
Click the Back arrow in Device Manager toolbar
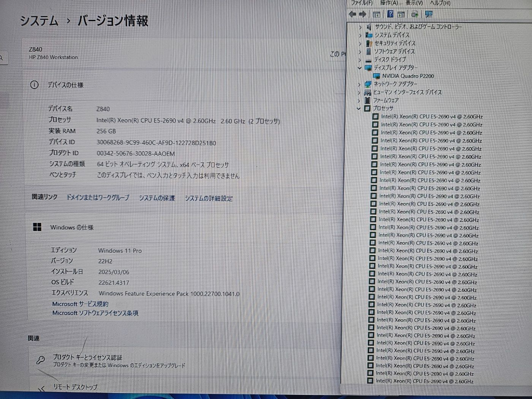352,14
